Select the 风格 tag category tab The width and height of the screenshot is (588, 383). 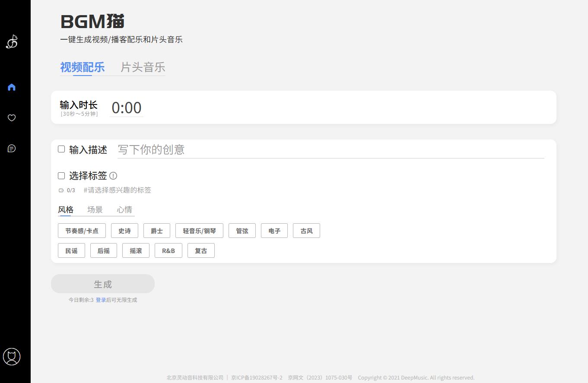(66, 210)
